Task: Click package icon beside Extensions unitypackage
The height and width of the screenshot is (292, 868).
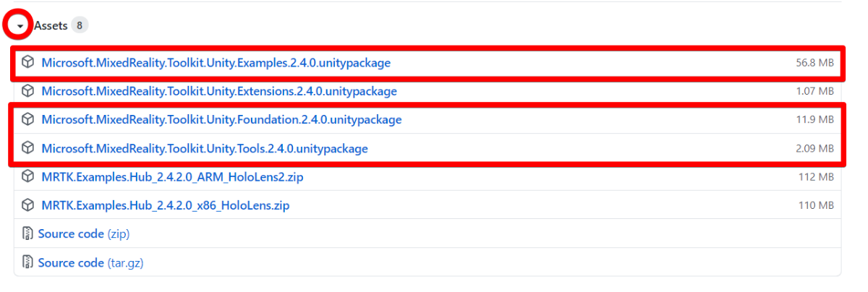Action: (x=28, y=91)
